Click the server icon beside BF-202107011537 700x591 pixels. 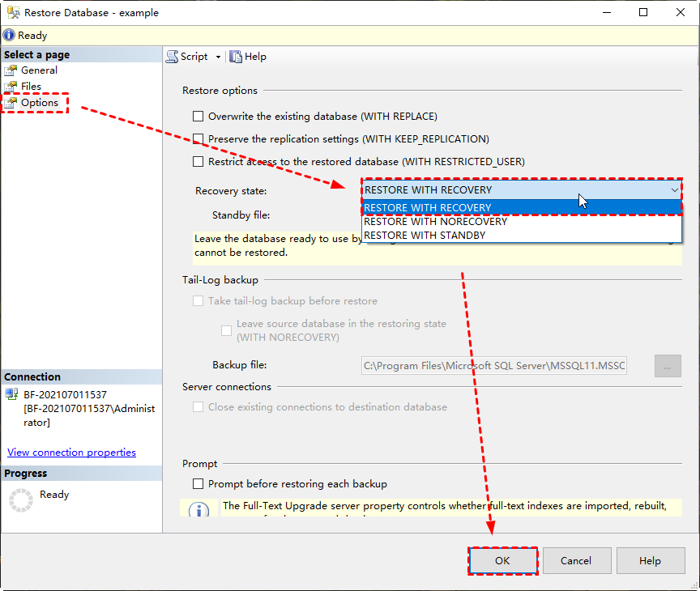[x=11, y=395]
